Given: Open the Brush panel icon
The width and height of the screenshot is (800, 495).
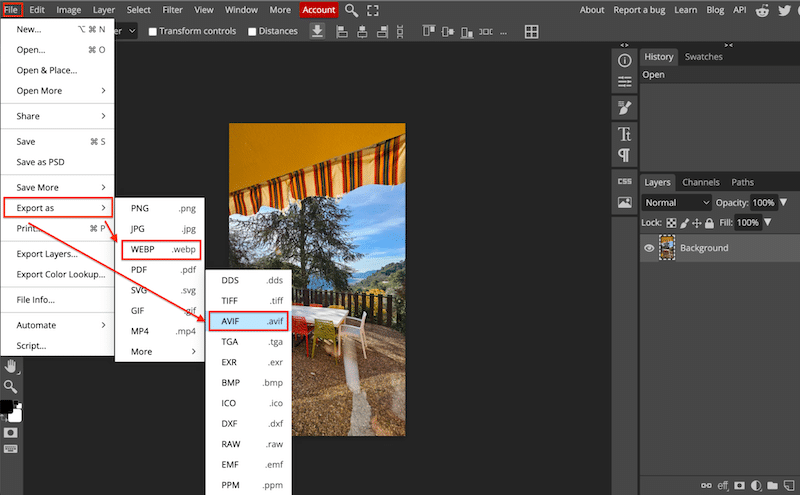Looking at the screenshot, I should (625, 108).
